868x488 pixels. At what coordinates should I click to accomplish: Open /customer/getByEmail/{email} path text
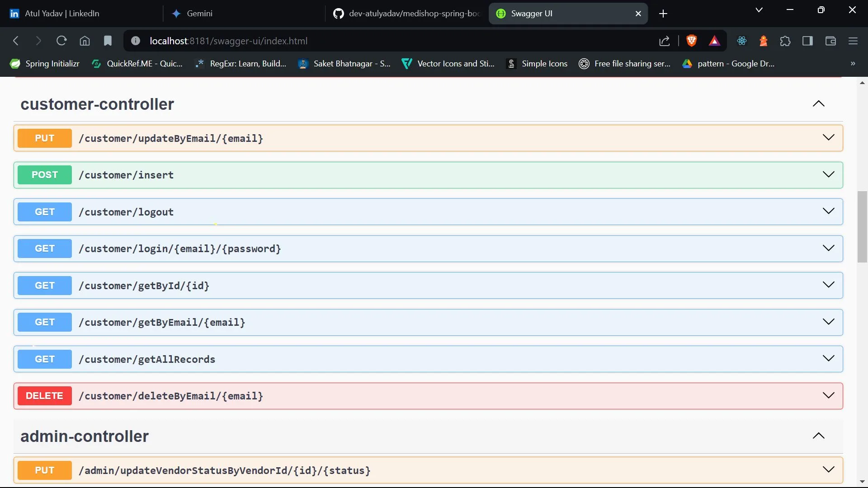[162, 323]
